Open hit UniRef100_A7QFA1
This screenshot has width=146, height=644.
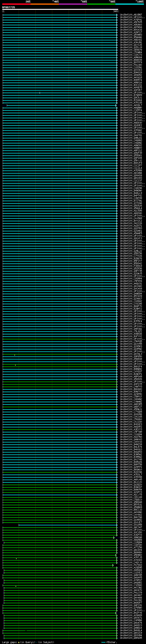click(x=131, y=20)
